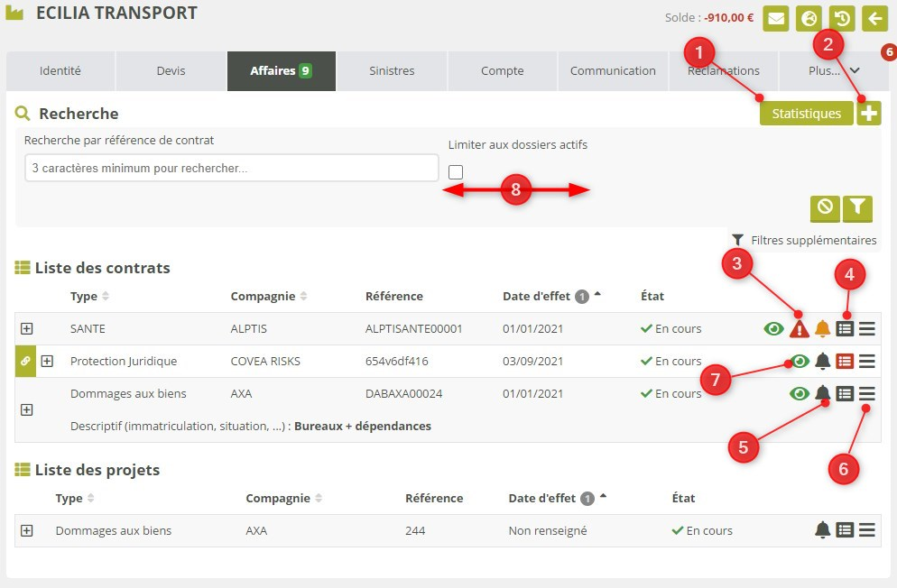The width and height of the screenshot is (897, 588).
Task: Click the red warning triangle on SANTE row
Action: [x=799, y=329]
